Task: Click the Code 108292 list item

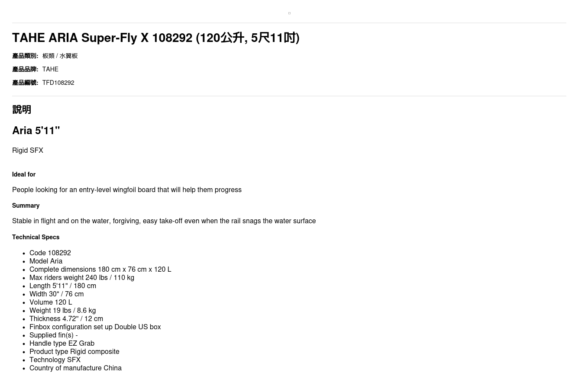Action: pyautogui.click(x=50, y=253)
